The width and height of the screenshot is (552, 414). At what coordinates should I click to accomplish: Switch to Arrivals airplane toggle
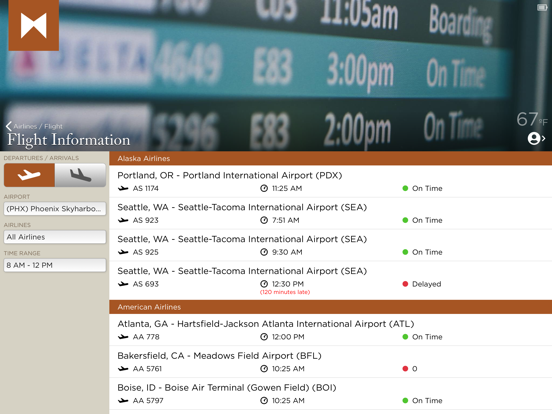point(80,175)
